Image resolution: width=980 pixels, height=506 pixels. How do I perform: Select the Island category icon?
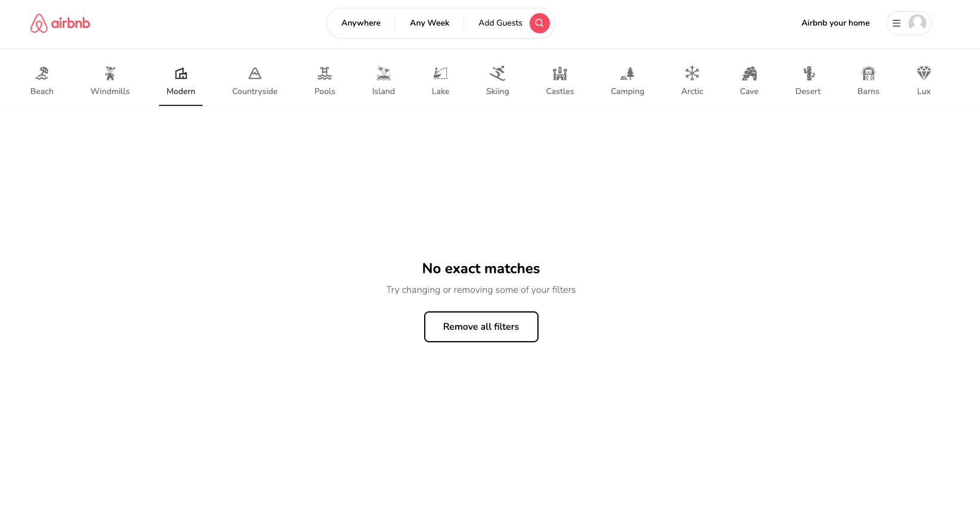pos(384,73)
